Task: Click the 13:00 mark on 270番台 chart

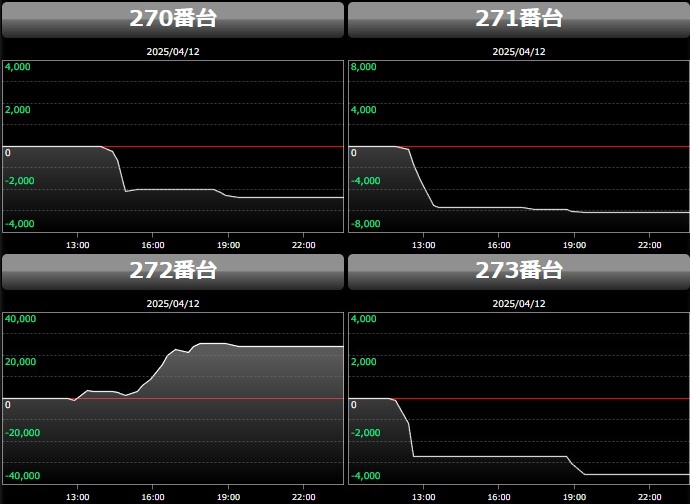Action: coord(77,244)
